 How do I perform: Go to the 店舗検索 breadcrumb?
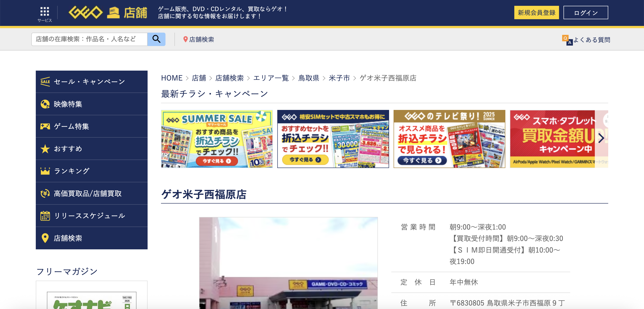point(229,78)
